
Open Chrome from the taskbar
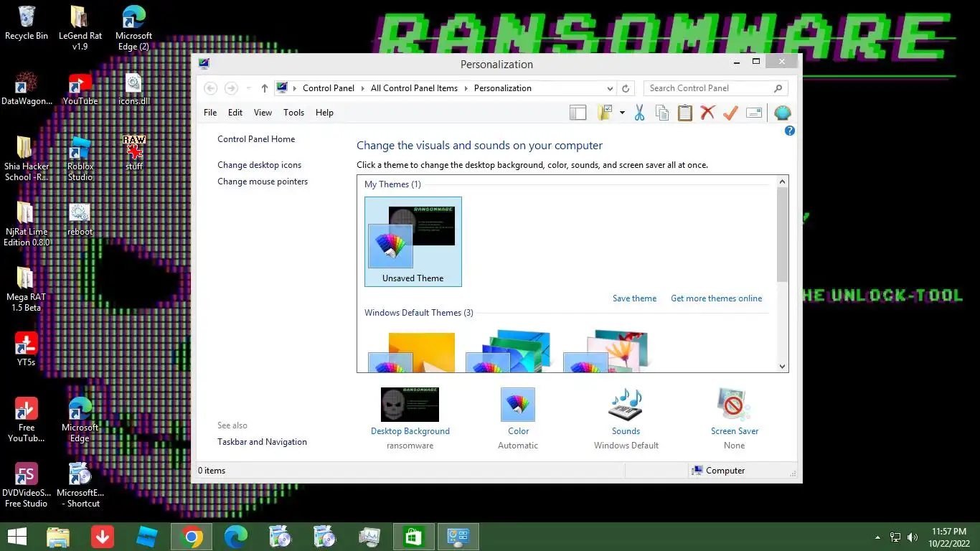coord(191,537)
